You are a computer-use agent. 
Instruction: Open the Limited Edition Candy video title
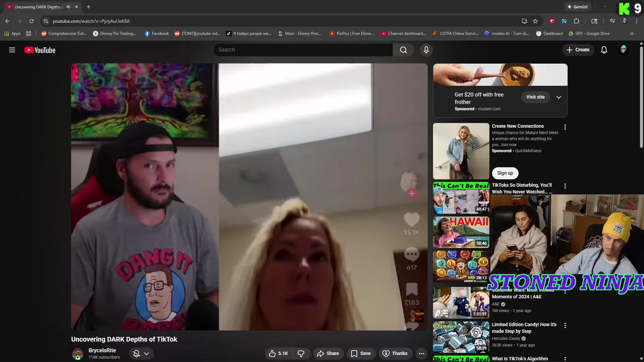(x=524, y=328)
